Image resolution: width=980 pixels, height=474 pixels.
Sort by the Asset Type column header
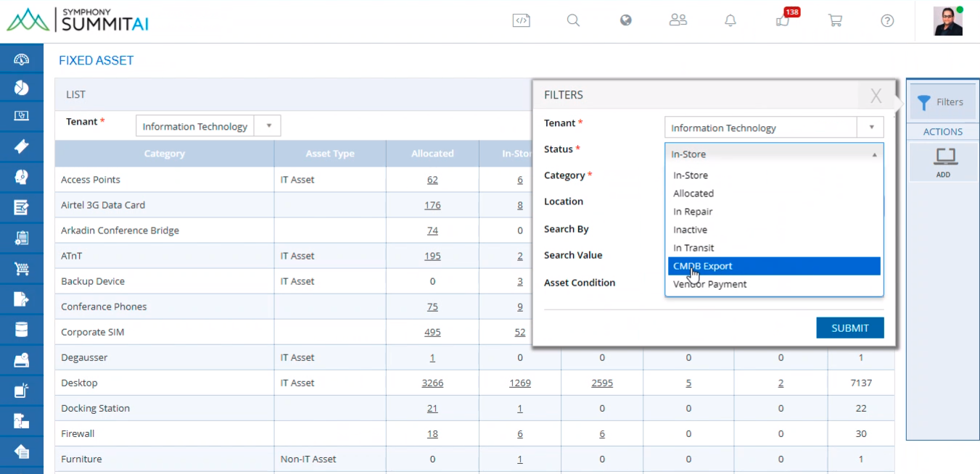(330, 154)
